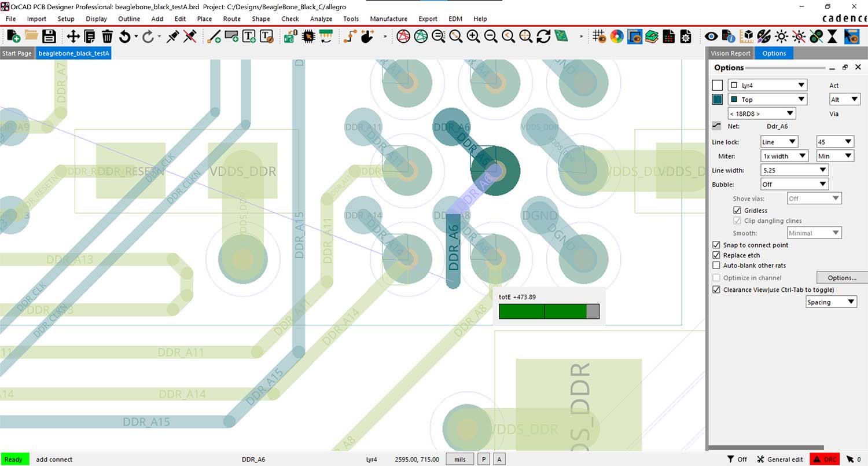Image resolution: width=868 pixels, height=466 pixels.
Task: Refresh the display with circular arrows
Action: 543,36
